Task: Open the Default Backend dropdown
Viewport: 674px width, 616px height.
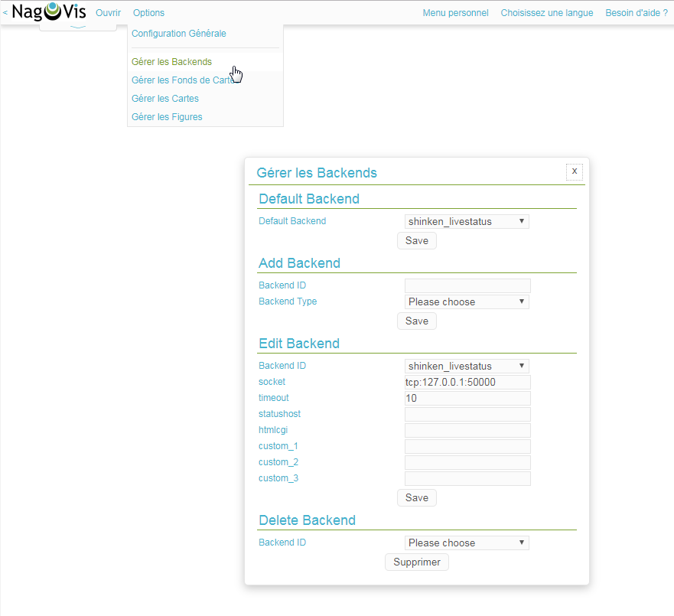Action: pyautogui.click(x=466, y=222)
